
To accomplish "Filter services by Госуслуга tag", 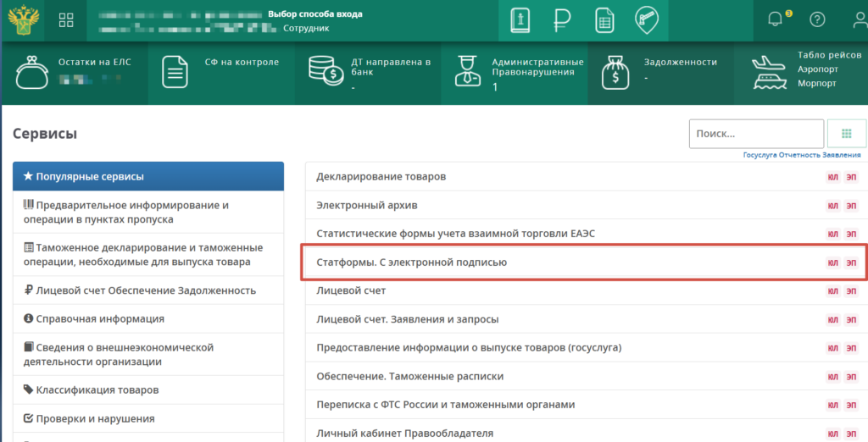I will point(760,155).
